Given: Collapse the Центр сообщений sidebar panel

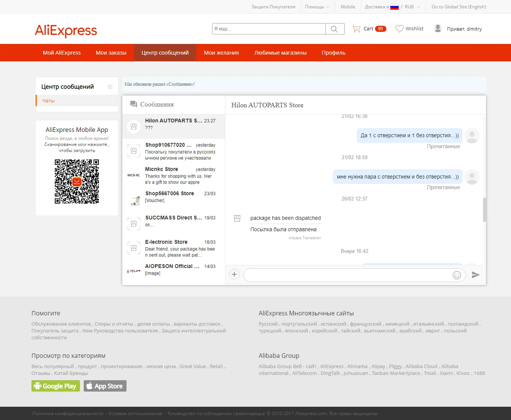Looking at the screenshot, I should pyautogui.click(x=110, y=87).
